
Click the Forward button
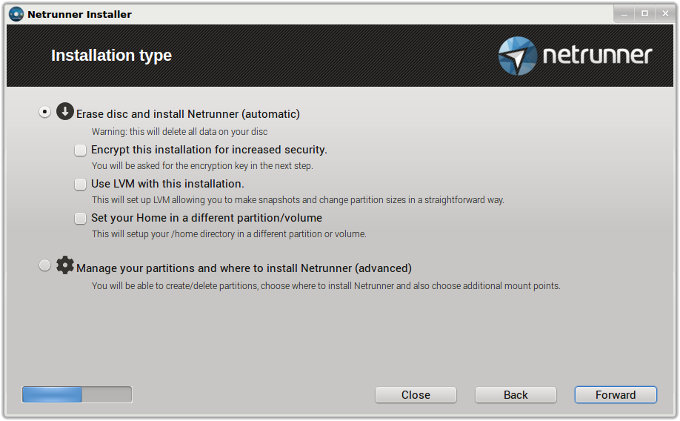(x=615, y=395)
